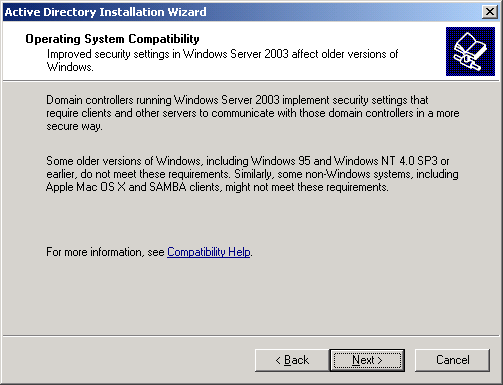
Task: Click the 'Some older versions of Windows' paragraph
Action: [252, 174]
